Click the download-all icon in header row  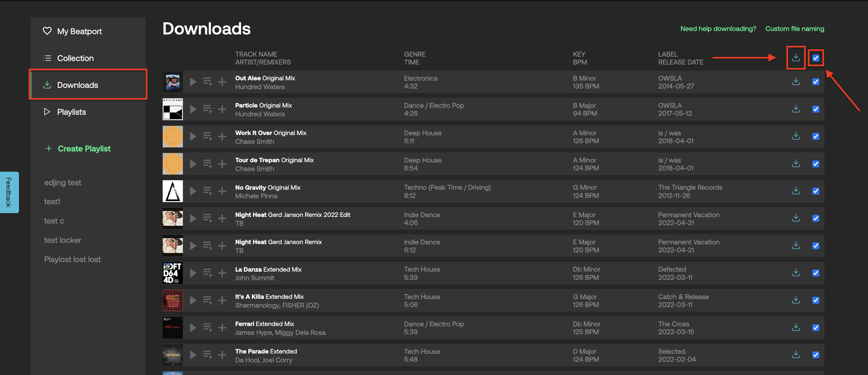click(796, 58)
